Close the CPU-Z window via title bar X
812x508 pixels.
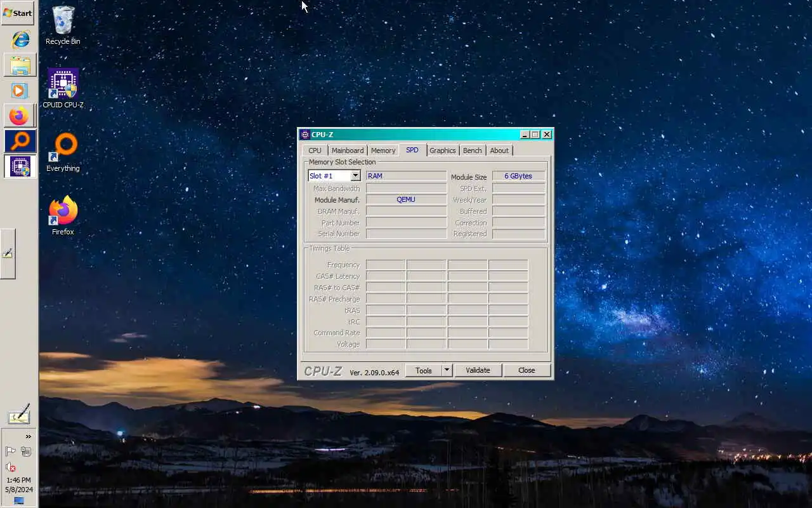[x=547, y=135]
